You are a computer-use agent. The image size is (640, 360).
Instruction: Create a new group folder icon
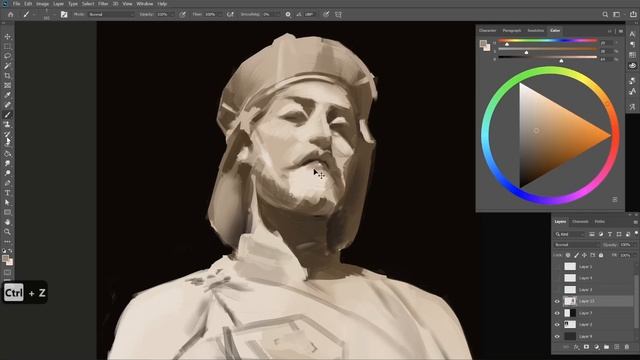tap(607, 347)
